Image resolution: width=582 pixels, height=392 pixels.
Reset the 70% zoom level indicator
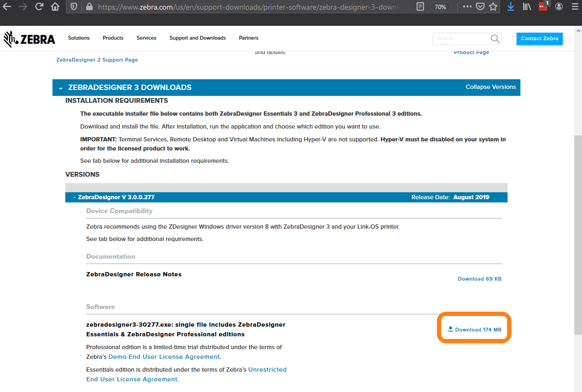click(x=440, y=7)
